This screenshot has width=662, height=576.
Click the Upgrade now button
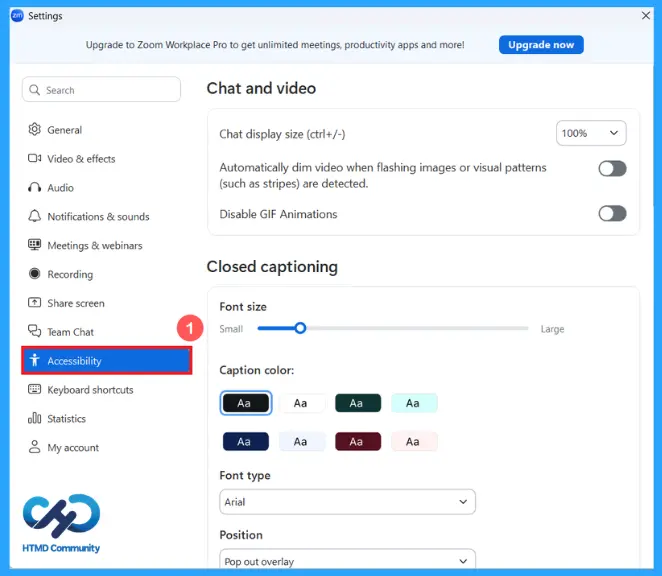[541, 45]
